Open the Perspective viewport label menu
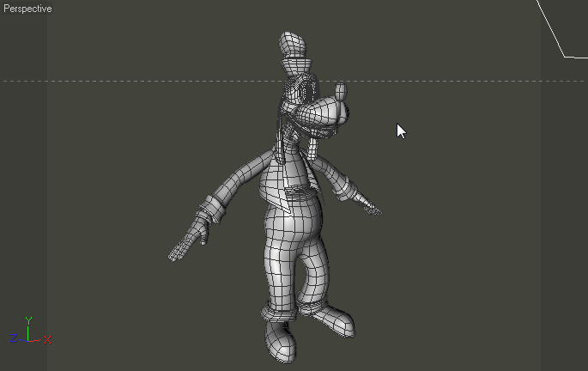Screen dimensions: 588x371 (27, 9)
